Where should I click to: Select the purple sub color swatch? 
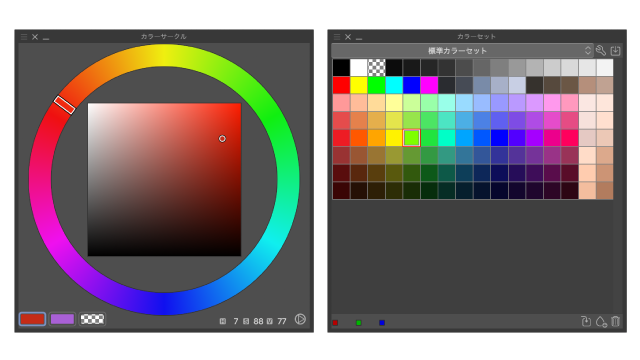click(62, 319)
